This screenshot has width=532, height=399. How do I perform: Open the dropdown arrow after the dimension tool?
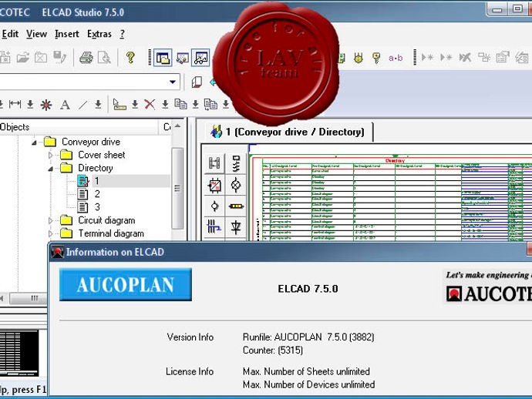[30, 105]
